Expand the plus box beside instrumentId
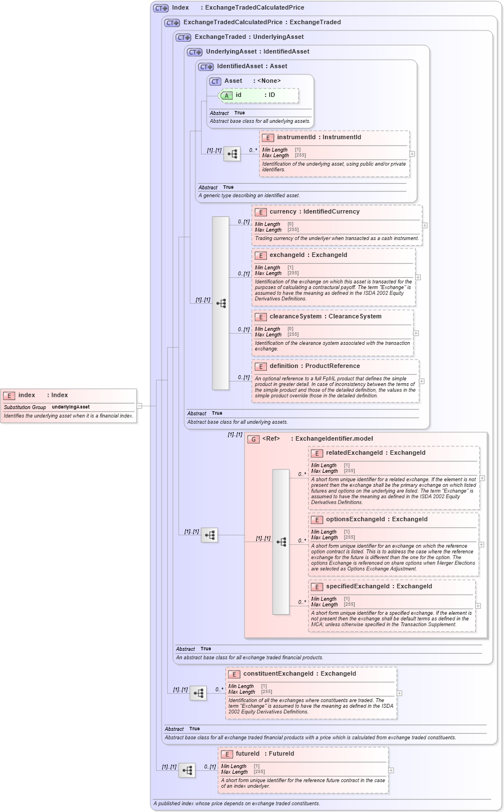Image resolution: width=504 pixels, height=812 pixels. point(413,153)
